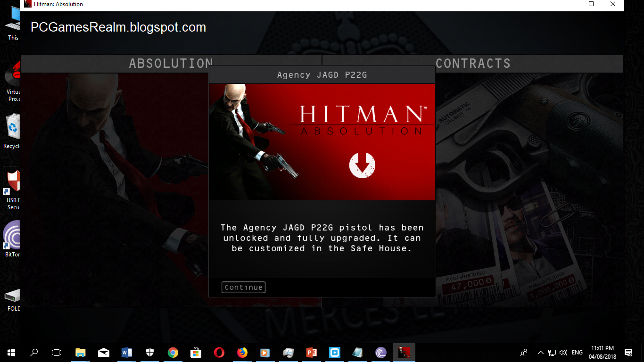Open the BitTorrent icon on the taskbar

pyautogui.click(x=381, y=352)
